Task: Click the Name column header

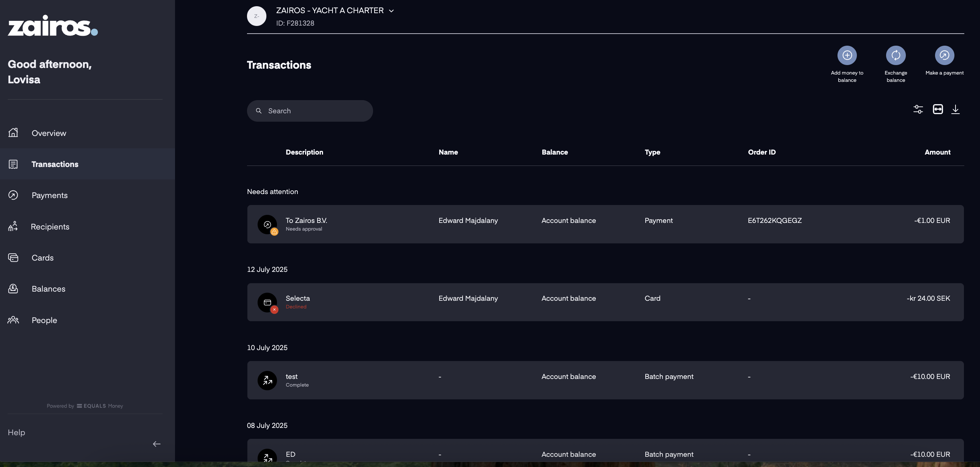Action: click(x=448, y=152)
